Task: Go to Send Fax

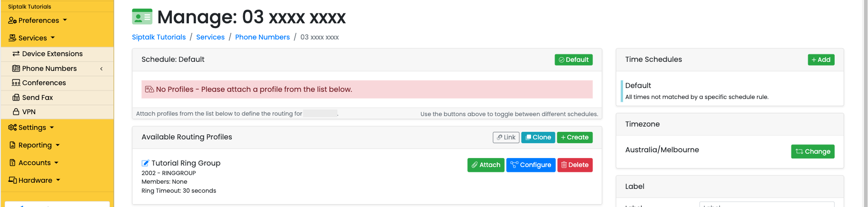Action: point(38,98)
